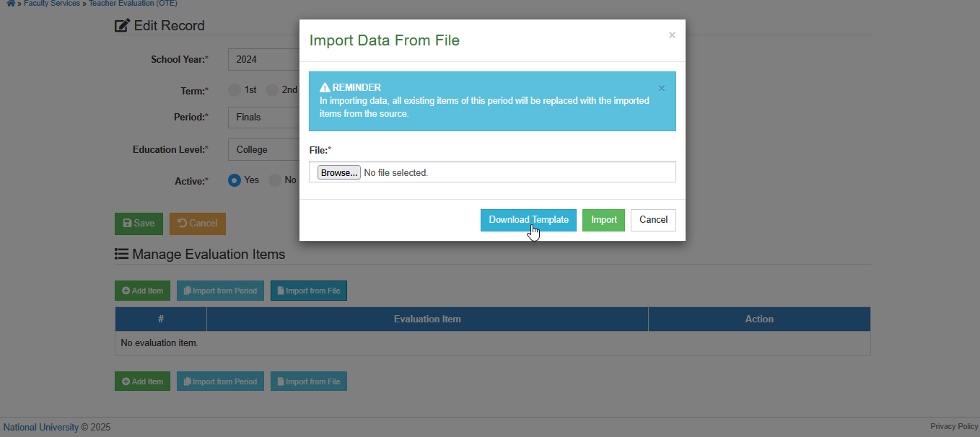Click the Evaluation Item column header
The width and height of the screenshot is (980, 437).
coord(427,319)
